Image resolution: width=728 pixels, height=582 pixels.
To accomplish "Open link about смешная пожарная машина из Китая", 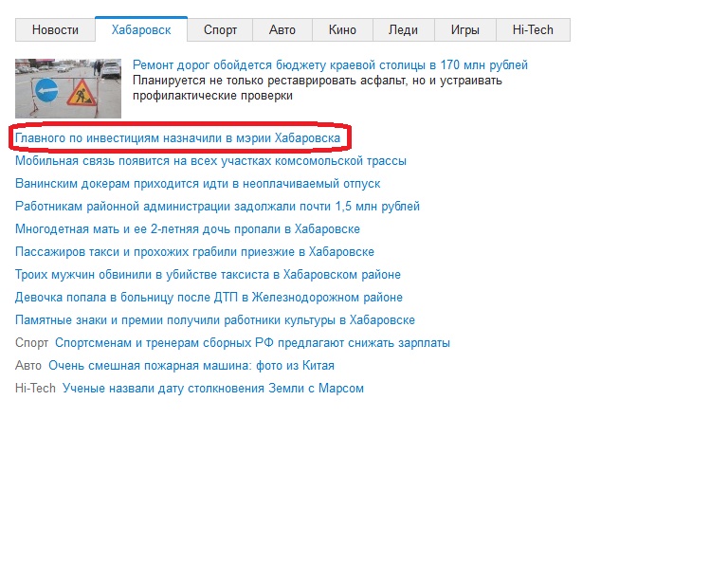I will 191,366.
